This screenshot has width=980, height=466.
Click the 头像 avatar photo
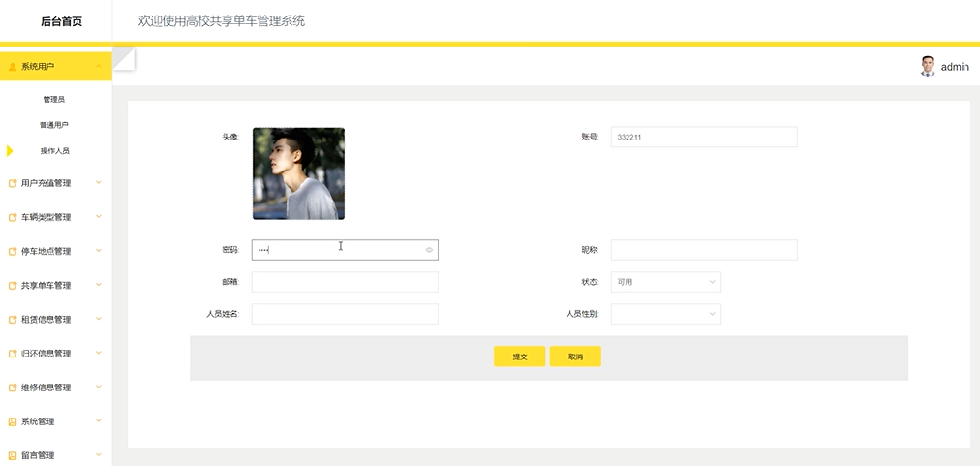tap(299, 173)
